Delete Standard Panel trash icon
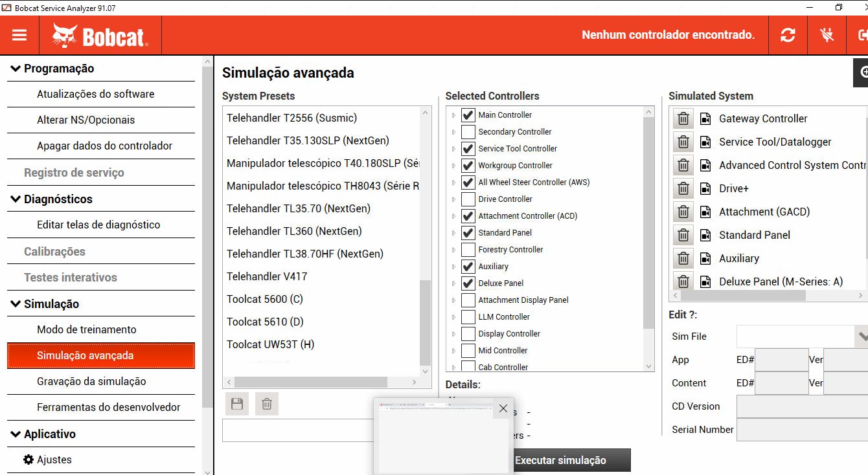The width and height of the screenshot is (868, 475). coord(683,235)
